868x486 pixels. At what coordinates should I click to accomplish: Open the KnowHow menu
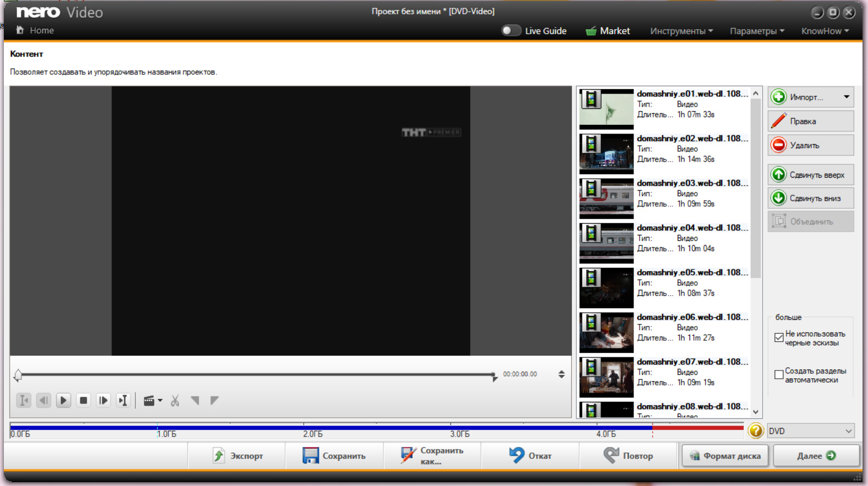pyautogui.click(x=825, y=31)
